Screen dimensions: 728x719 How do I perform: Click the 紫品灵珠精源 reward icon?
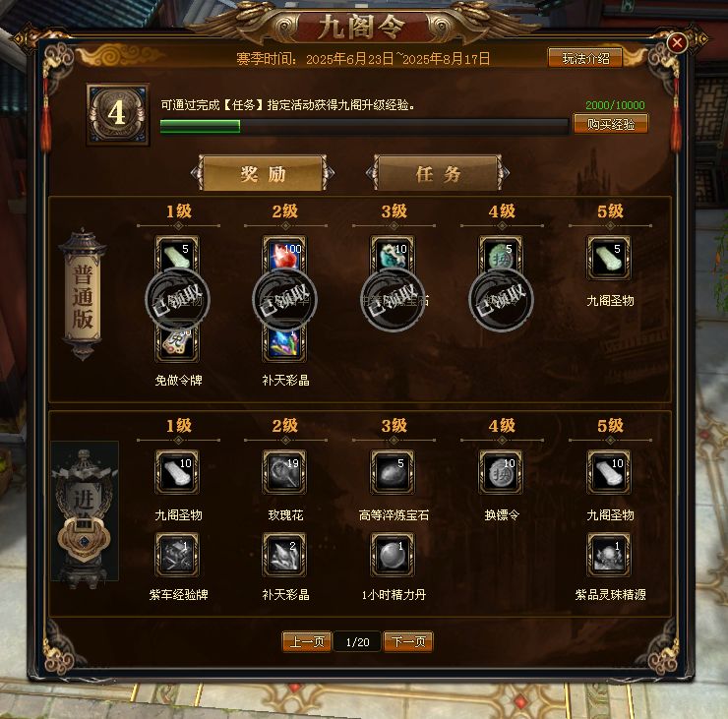[609, 555]
